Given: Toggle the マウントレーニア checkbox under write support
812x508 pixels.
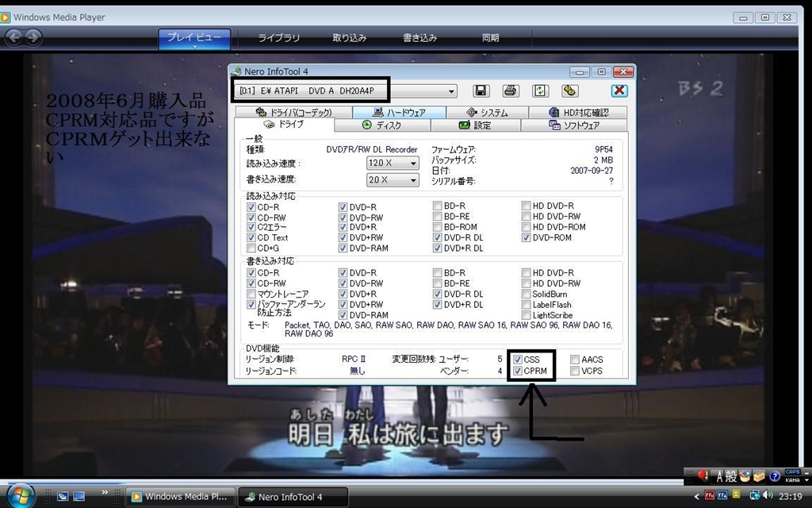Looking at the screenshot, I should 251,294.
